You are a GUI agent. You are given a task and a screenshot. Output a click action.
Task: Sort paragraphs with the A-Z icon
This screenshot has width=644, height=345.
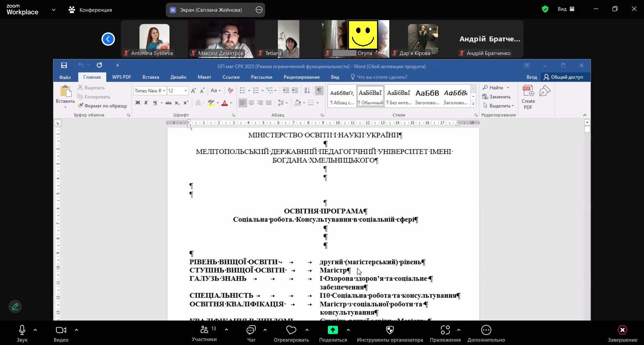pos(307,91)
